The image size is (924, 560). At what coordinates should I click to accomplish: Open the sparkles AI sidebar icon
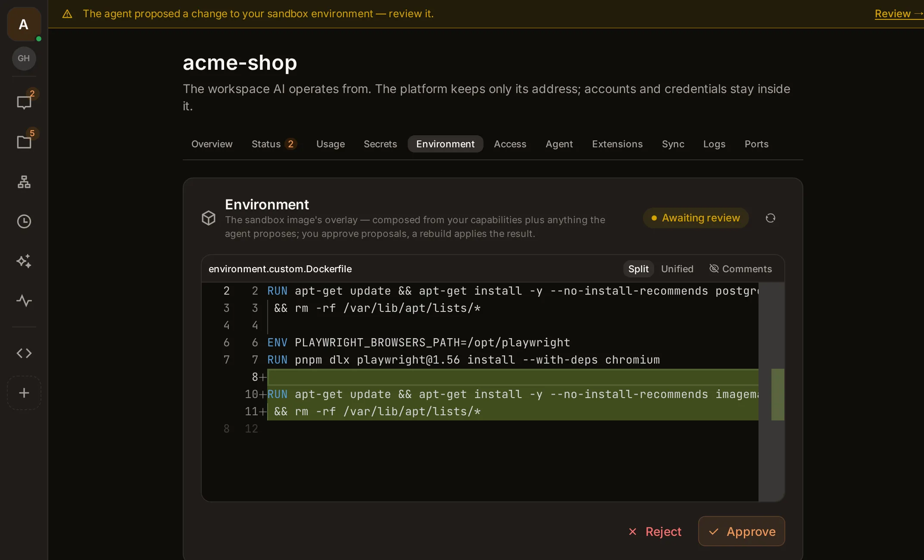(x=24, y=261)
